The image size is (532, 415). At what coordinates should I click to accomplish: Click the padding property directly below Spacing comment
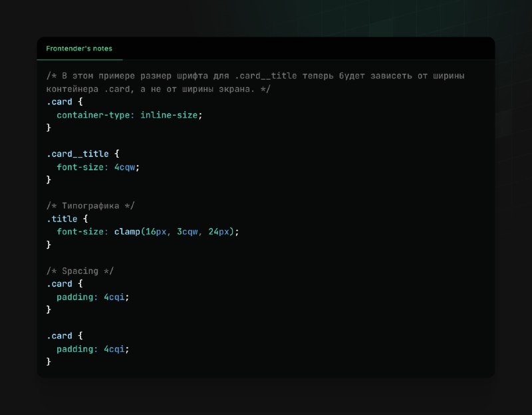tap(77, 297)
